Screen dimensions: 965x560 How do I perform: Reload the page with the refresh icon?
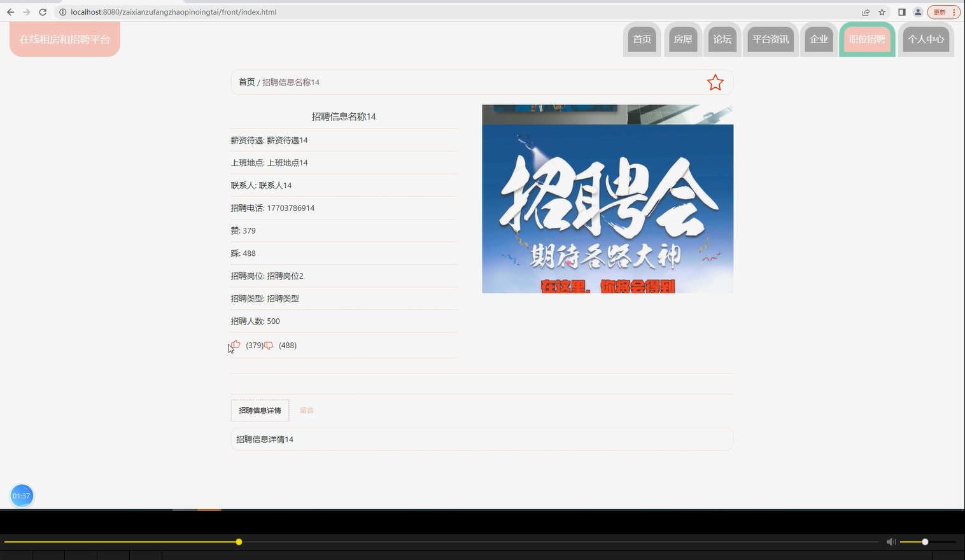[x=43, y=11]
